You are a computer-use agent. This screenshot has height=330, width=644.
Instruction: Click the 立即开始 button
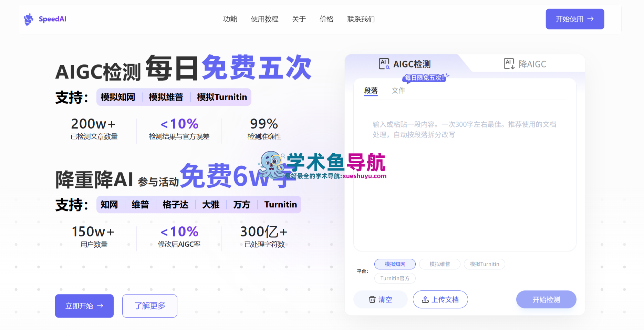[x=84, y=306]
